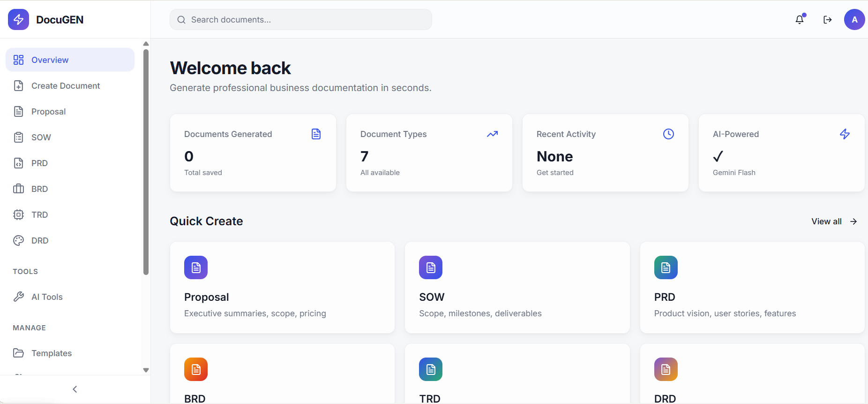Open the SOW quick create card
868x404 pixels.
[517, 287]
